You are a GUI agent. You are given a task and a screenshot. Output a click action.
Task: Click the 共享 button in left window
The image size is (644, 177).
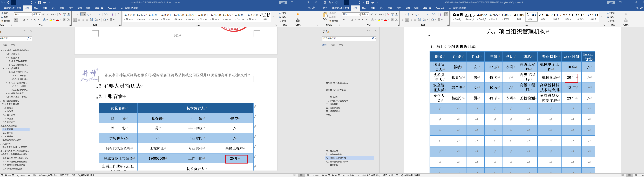click(x=312, y=8)
